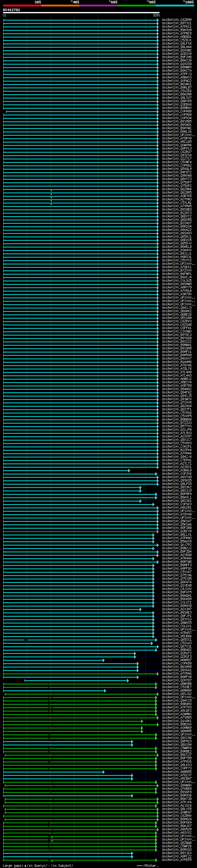This screenshot has width=197, height=868.
Task: Select UniRef100_A7PKN3 entry name
Action: click(177, 538)
